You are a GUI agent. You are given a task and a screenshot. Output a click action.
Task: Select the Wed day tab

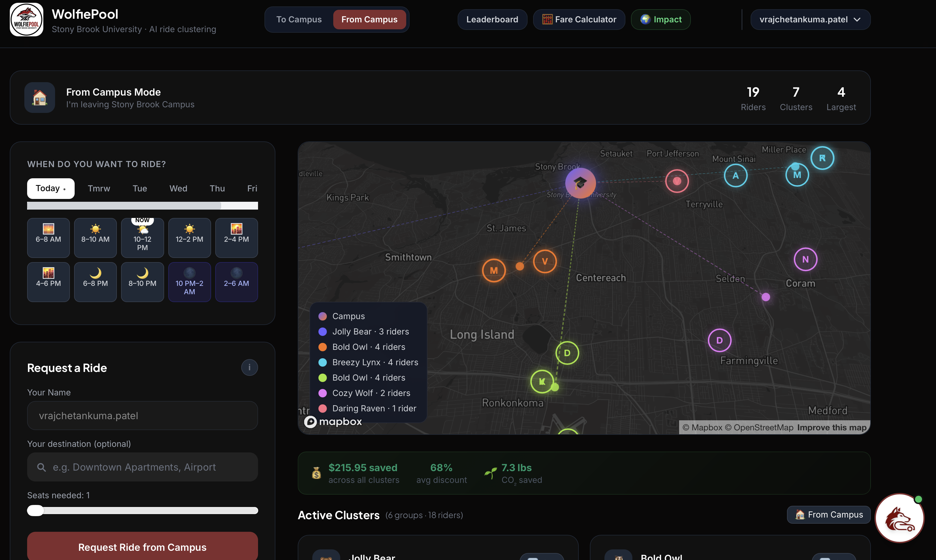point(178,188)
